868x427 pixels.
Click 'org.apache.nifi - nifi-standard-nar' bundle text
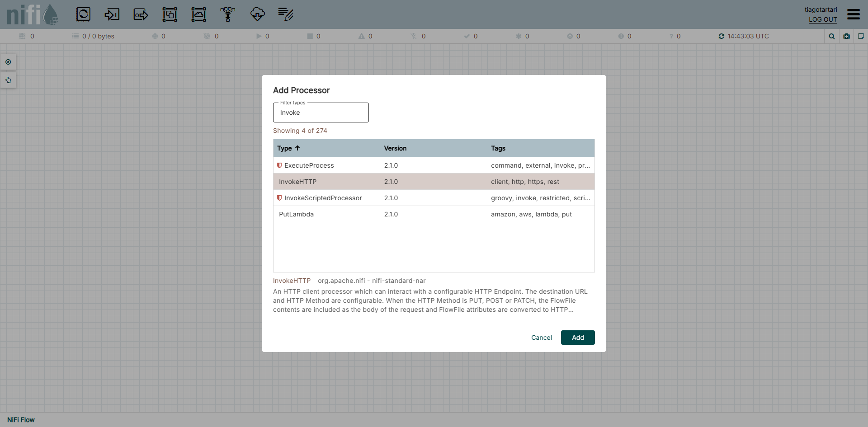pyautogui.click(x=372, y=281)
